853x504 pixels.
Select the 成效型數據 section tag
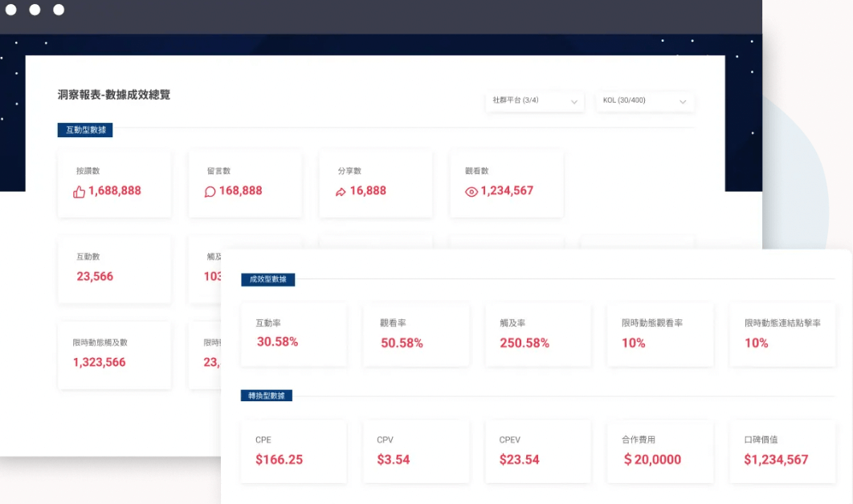(x=267, y=279)
